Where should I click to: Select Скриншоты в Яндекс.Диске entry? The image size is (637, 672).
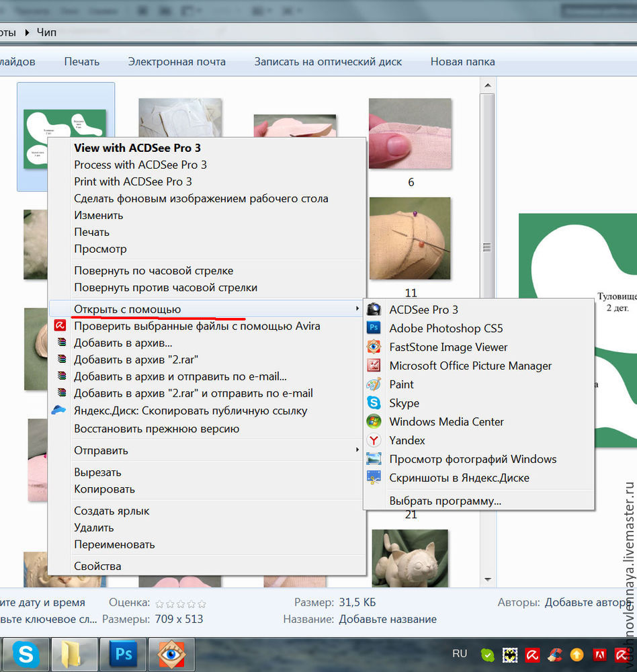click(x=478, y=478)
